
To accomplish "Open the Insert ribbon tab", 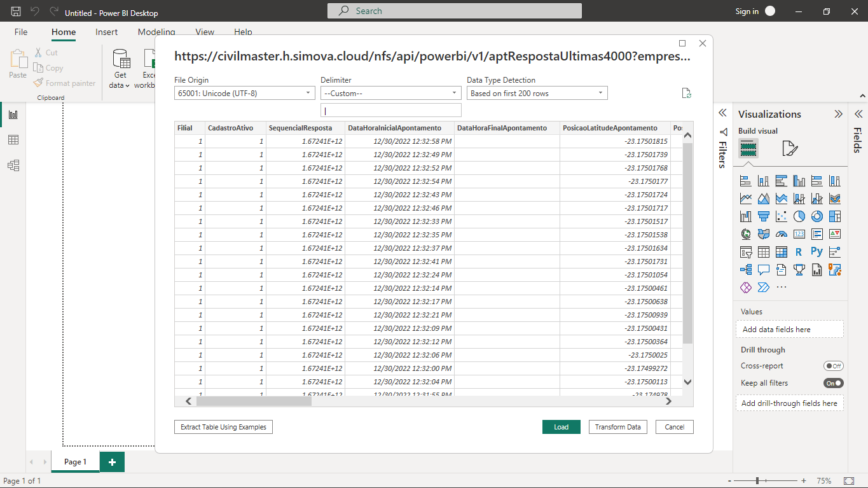I will coord(107,32).
